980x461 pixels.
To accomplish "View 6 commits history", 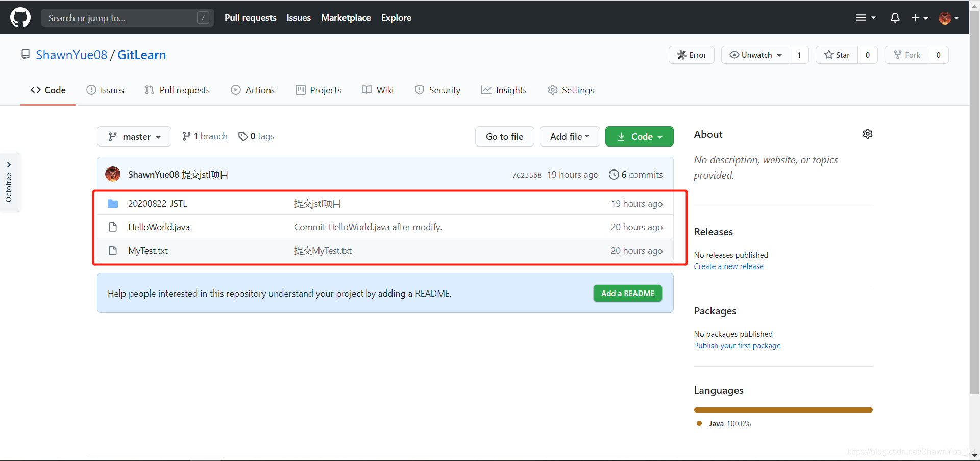I will point(635,175).
